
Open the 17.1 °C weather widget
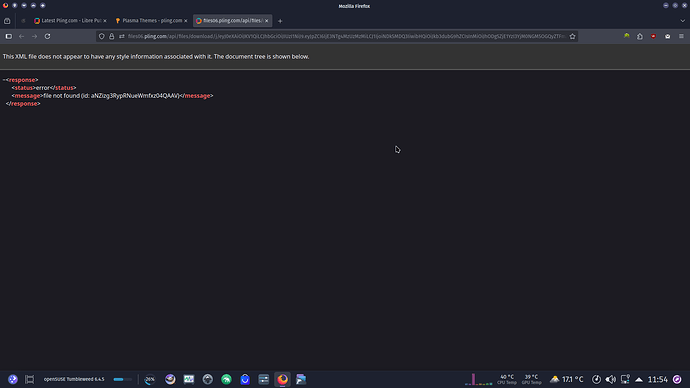point(567,379)
